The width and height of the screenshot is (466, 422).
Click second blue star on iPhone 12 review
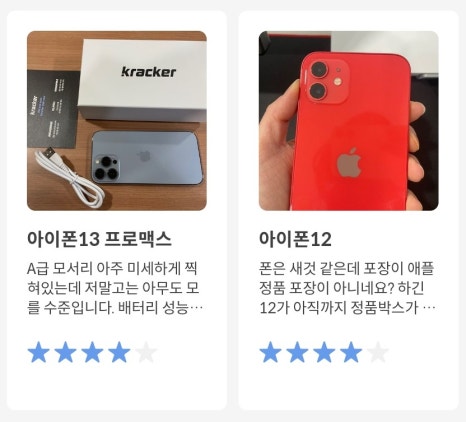click(x=297, y=352)
